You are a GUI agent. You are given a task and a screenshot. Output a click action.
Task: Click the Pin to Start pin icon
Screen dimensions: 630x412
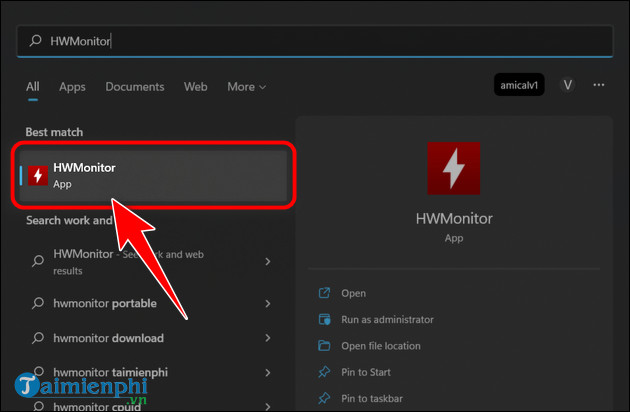tap(324, 372)
